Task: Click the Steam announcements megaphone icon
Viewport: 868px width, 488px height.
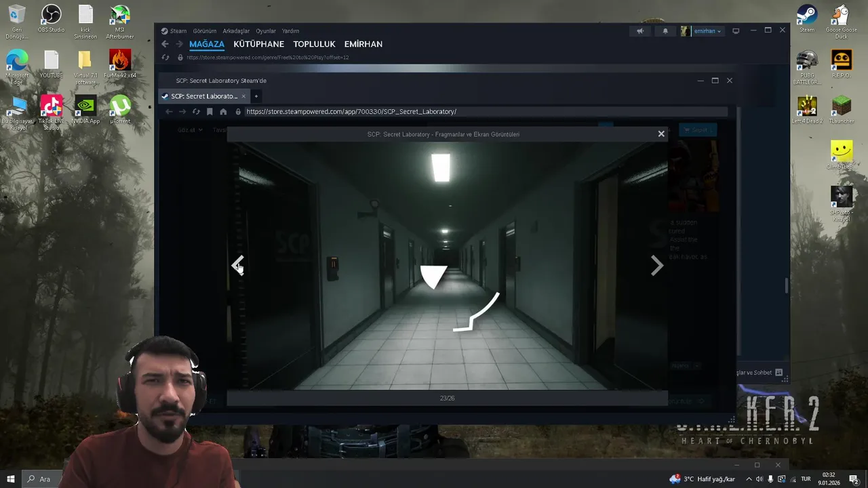Action: (639, 30)
